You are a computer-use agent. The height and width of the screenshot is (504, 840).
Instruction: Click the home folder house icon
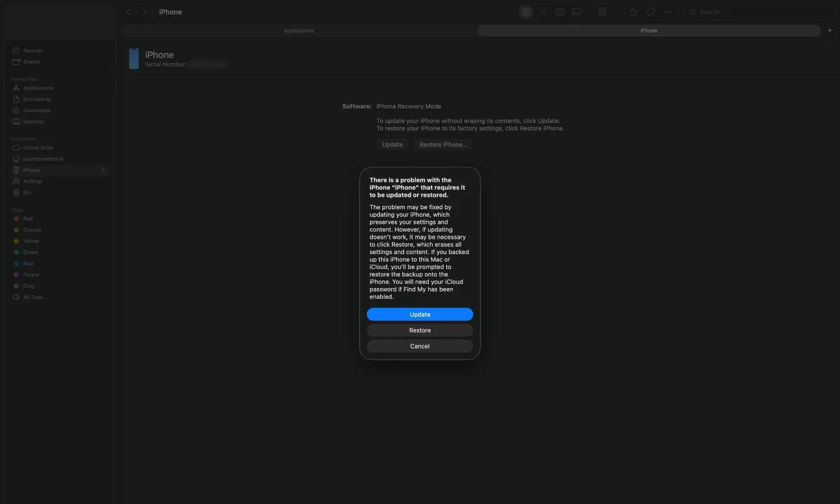16,159
